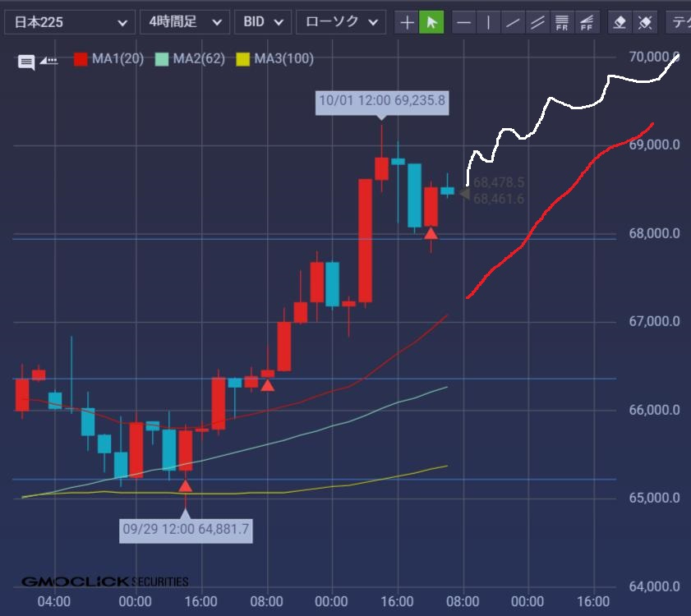The width and height of the screenshot is (691, 616).
Task: Click the yellow MA3(100) color swatch
Action: (243, 59)
